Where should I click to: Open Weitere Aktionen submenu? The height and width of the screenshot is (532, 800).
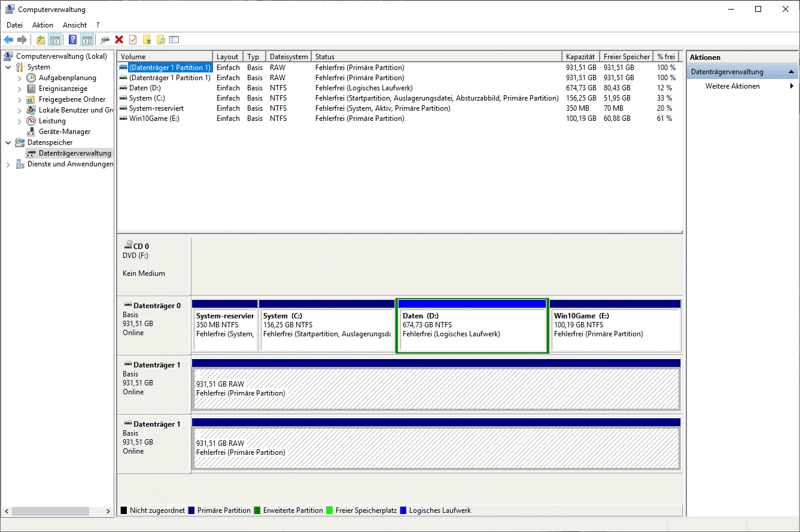click(732, 86)
